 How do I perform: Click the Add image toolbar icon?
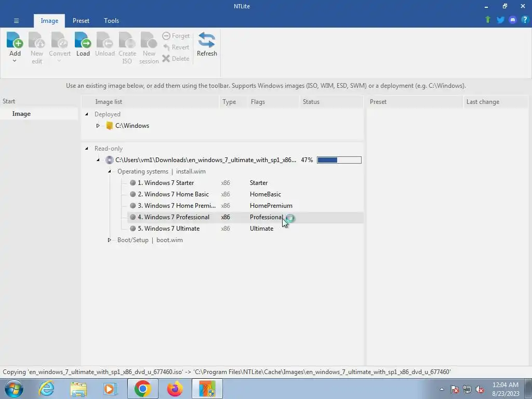pos(15,40)
